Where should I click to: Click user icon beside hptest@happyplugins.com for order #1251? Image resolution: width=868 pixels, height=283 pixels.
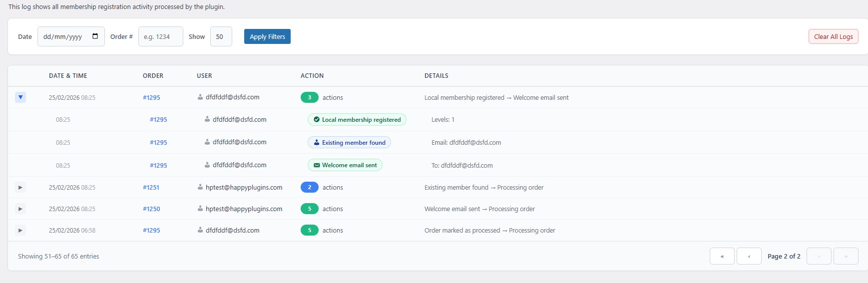[200, 188]
